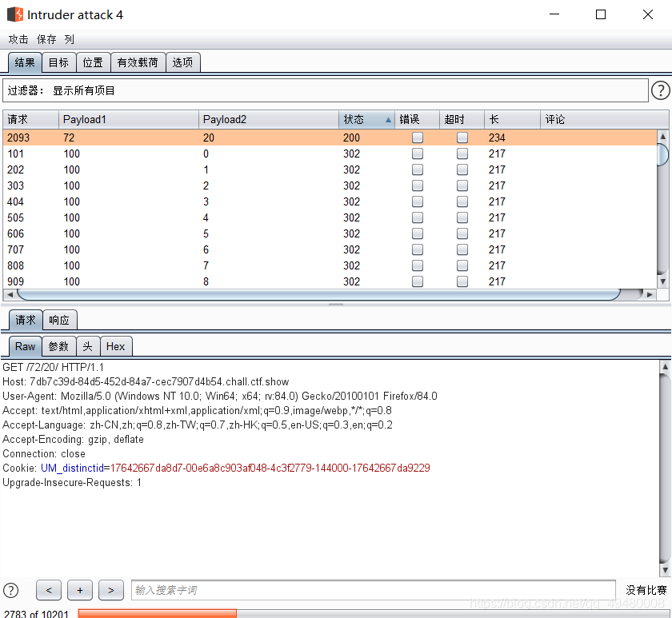Select the 参数 view tab
Viewport: 672px width, 618px height.
[x=58, y=346]
